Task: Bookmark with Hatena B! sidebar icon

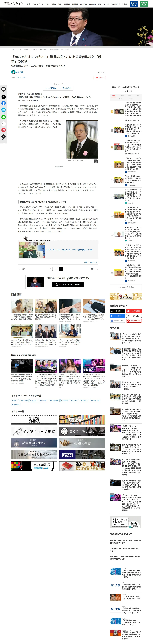Action: click(4, 110)
